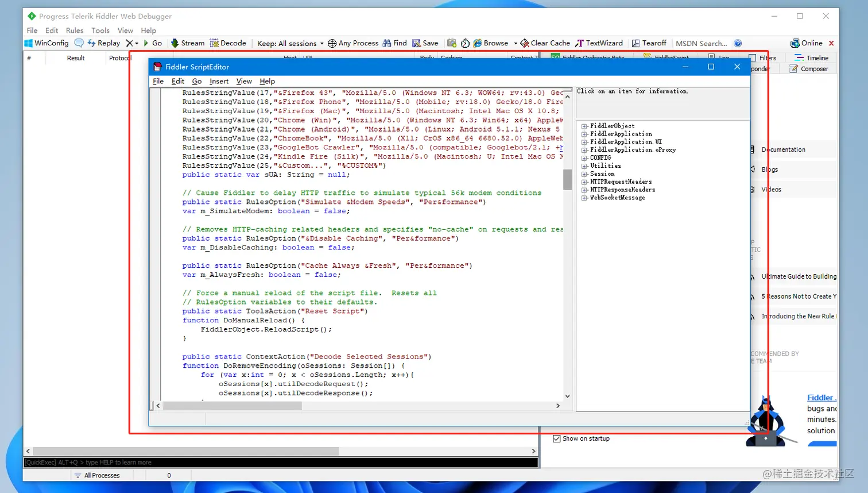Image resolution: width=868 pixels, height=493 pixels.
Task: Open ScriptEditor Insert menu
Action: [x=219, y=81]
